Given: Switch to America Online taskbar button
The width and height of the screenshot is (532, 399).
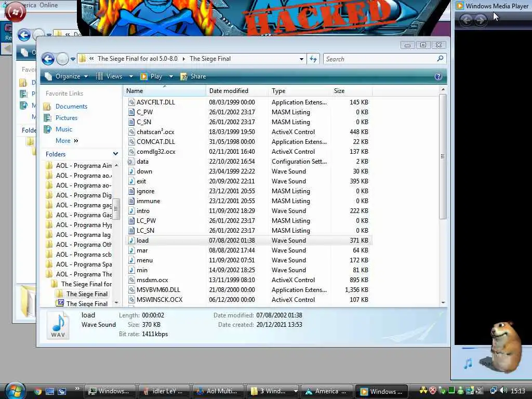Looking at the screenshot, I should [x=326, y=391].
